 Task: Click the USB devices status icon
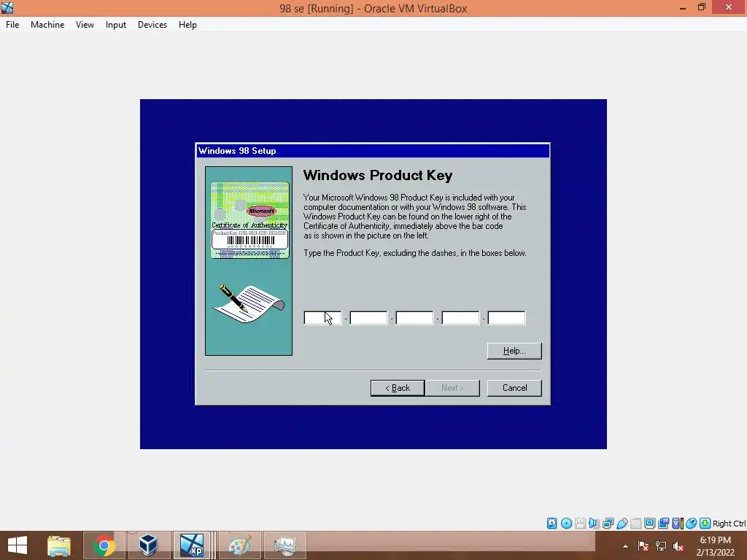(622, 524)
